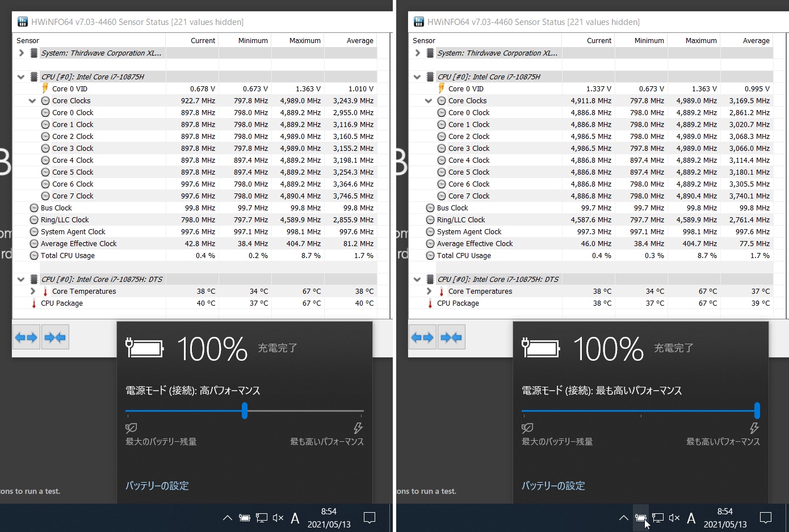
Task: Click the IME 'A' input indicator on left taskbar
Action: pyautogui.click(x=295, y=518)
